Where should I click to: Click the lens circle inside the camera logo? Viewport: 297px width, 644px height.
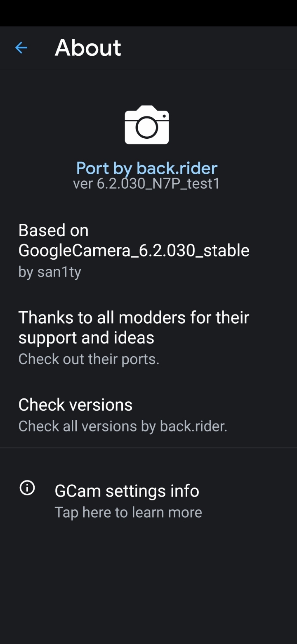147,127
